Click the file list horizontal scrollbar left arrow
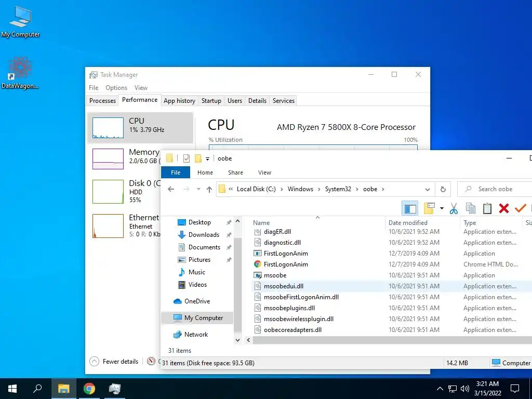532x399 pixels. [x=248, y=340]
